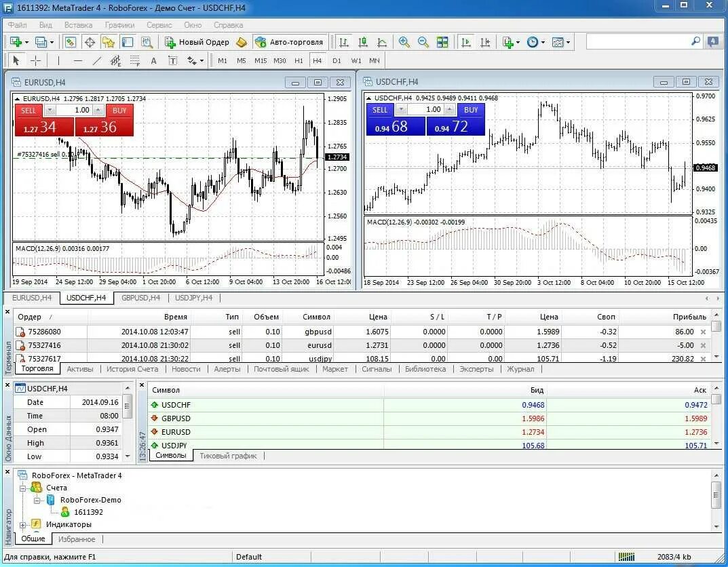Select the arrow cursor tool
Image resolution: width=728 pixels, height=567 pixels.
click(x=16, y=60)
